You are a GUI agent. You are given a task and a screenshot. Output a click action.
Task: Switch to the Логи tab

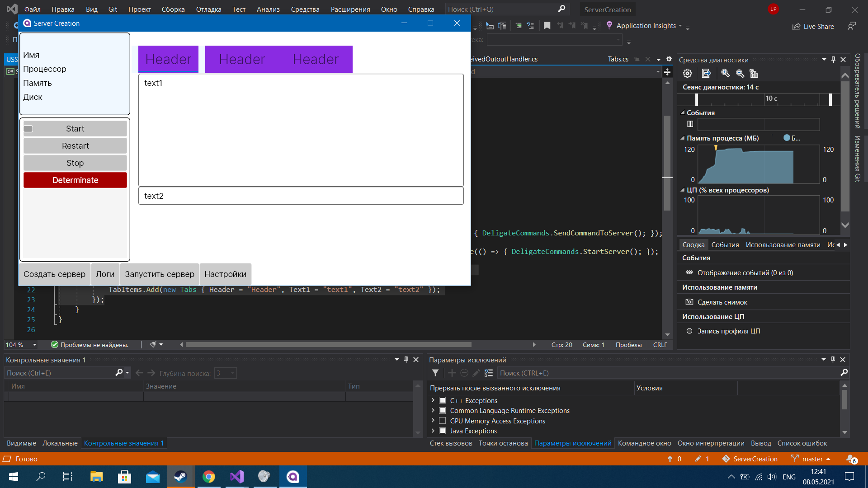click(x=105, y=274)
